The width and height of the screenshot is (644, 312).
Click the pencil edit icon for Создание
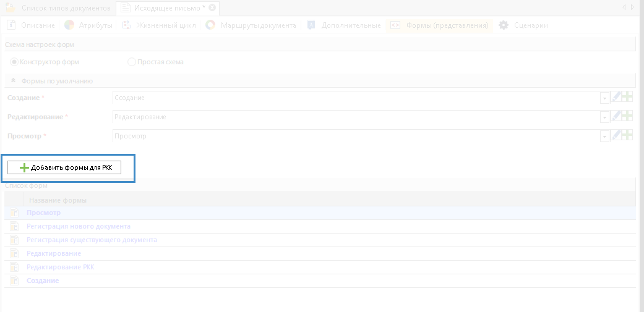pyautogui.click(x=616, y=98)
